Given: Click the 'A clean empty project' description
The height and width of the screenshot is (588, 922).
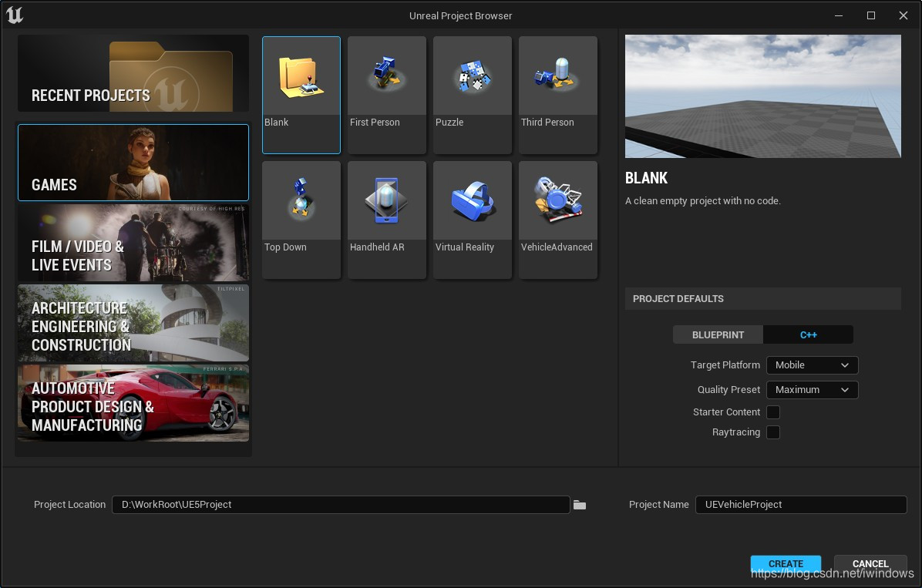Looking at the screenshot, I should [702, 201].
